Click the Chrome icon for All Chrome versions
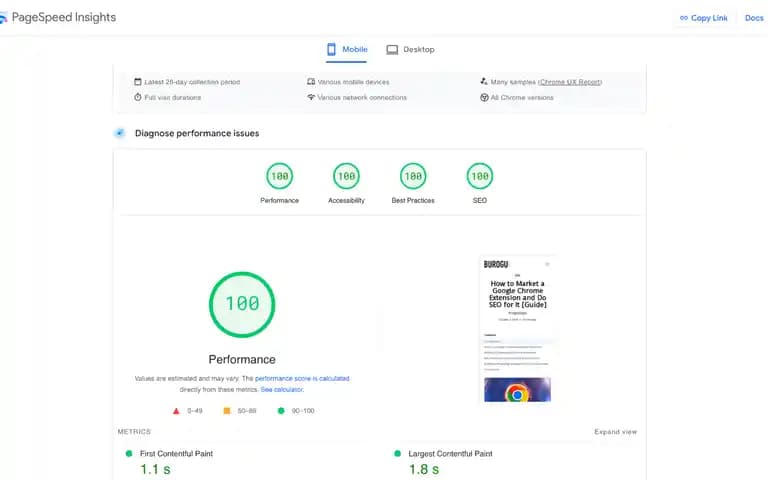This screenshot has width=768, height=480. tap(484, 97)
